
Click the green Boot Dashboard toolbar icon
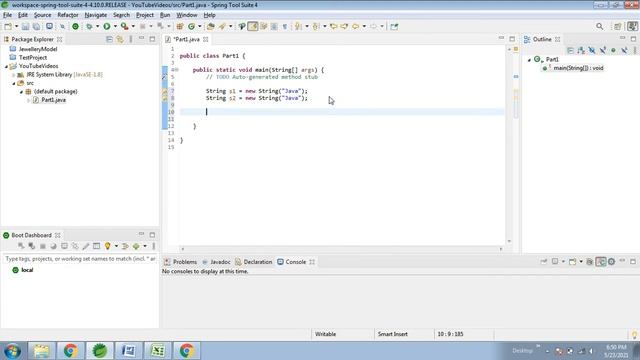(76, 27)
